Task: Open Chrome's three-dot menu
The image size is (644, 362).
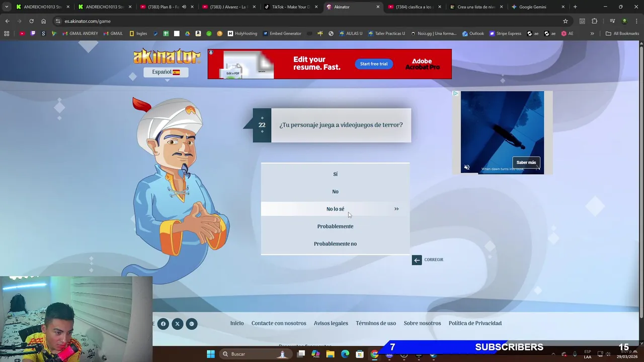Action: (636, 21)
